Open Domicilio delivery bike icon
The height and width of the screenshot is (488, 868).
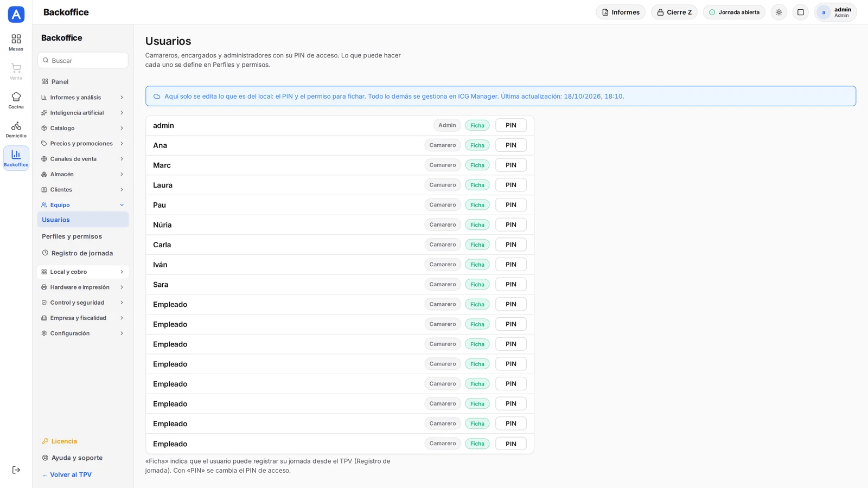(16, 129)
